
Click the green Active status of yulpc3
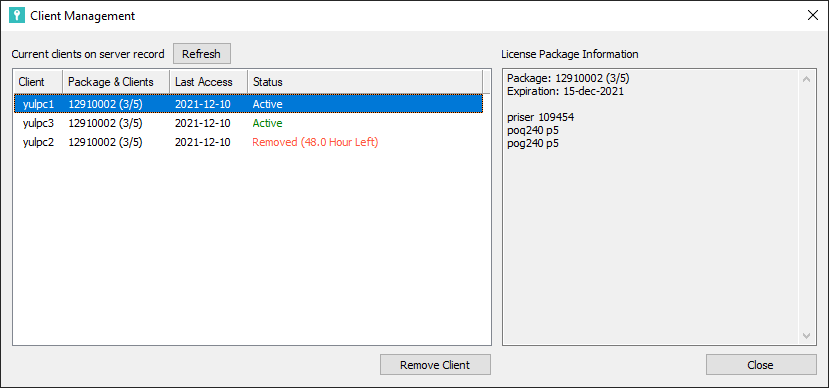coord(267,123)
